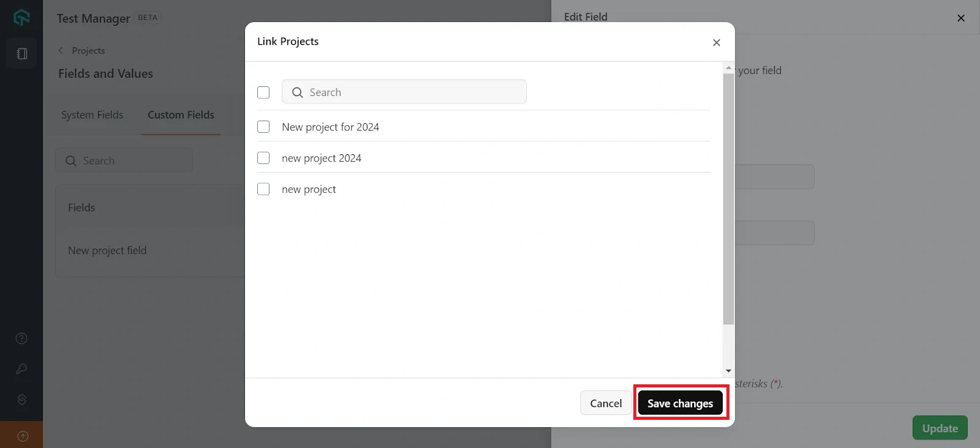
Task: Click the green Update button
Action: coord(940,428)
